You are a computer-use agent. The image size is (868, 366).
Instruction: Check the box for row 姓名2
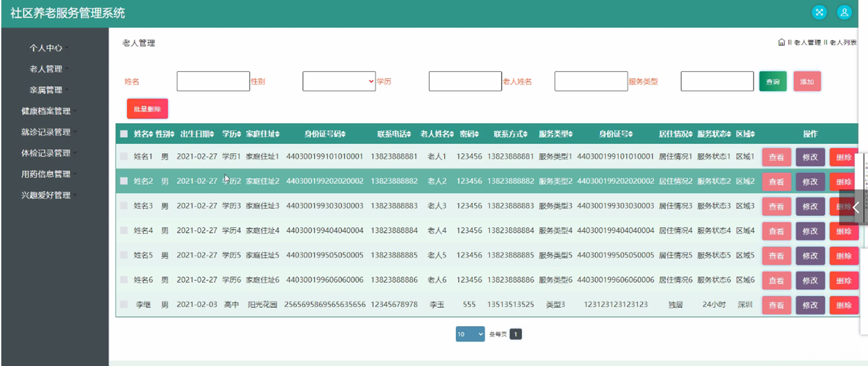(124, 181)
